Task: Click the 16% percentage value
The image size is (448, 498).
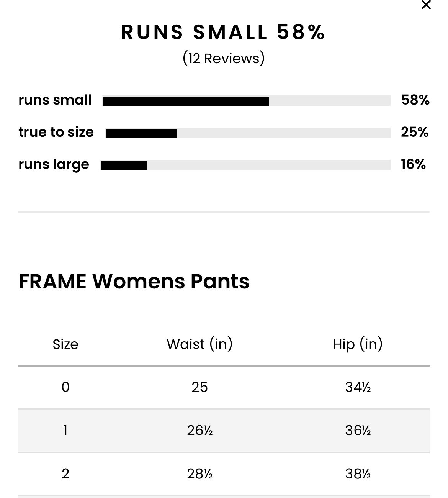Action: [x=413, y=164]
